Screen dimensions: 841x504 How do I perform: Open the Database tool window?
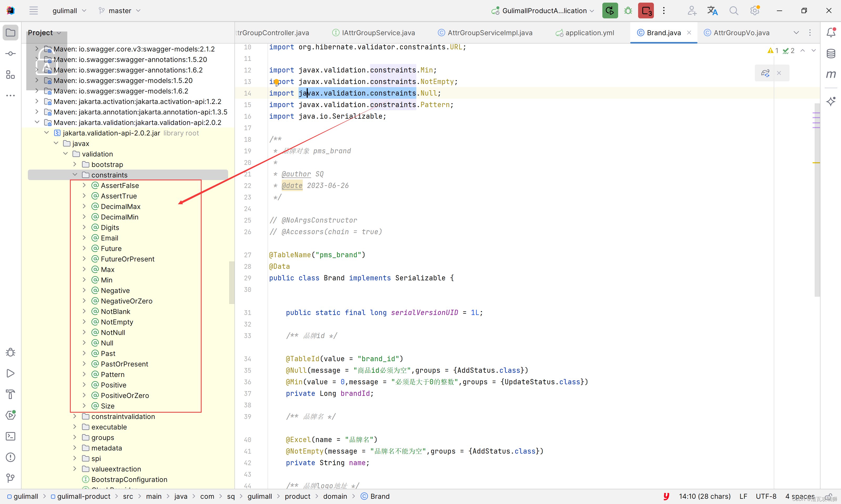(831, 53)
